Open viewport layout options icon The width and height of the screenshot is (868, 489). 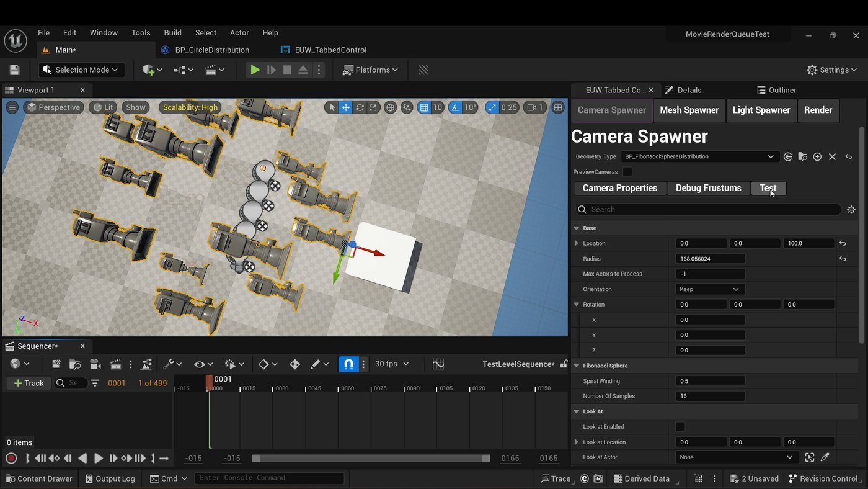point(558,107)
